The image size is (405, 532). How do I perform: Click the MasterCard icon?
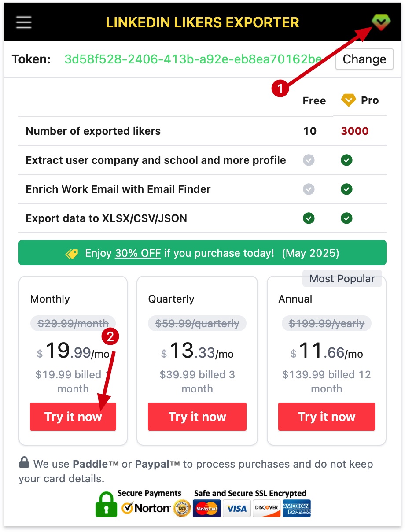pos(206,509)
